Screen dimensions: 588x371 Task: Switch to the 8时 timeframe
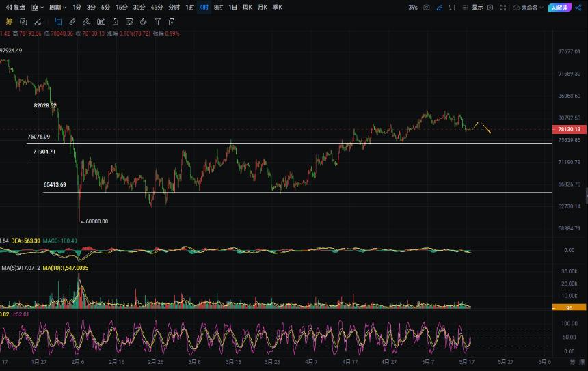pyautogui.click(x=218, y=7)
